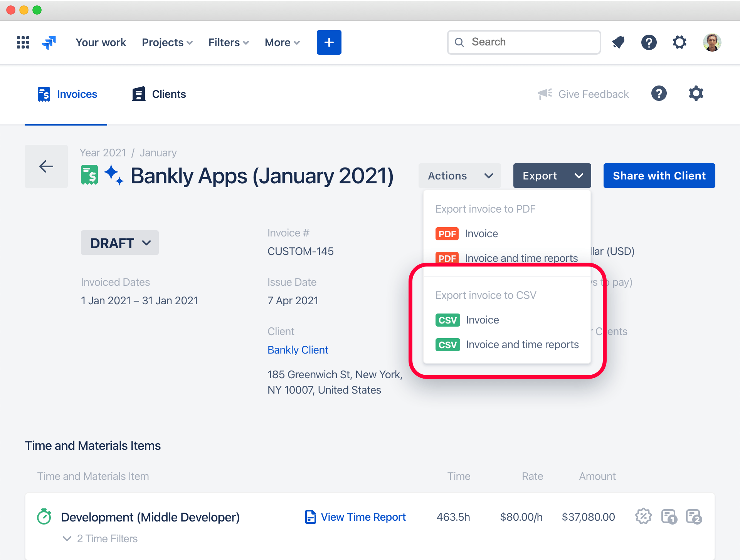Click the Jira logo in the navbar
This screenshot has height=560, width=740.
pyautogui.click(x=49, y=42)
